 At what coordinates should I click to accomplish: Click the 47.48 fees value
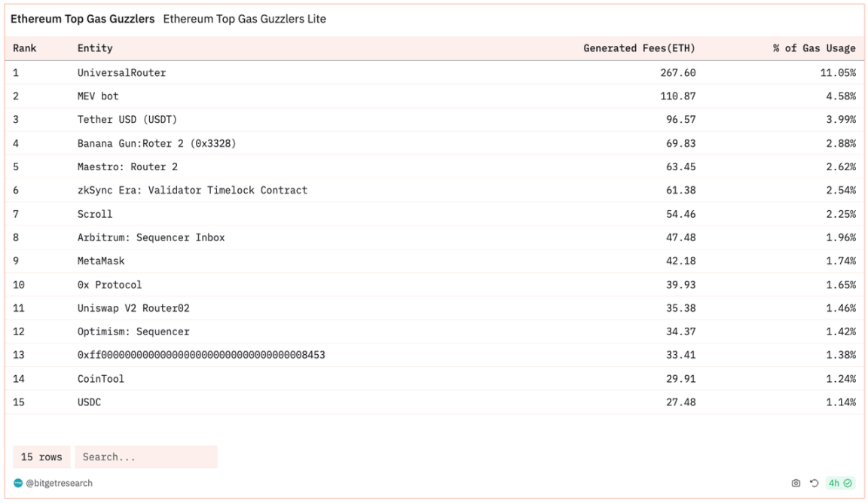tap(681, 237)
